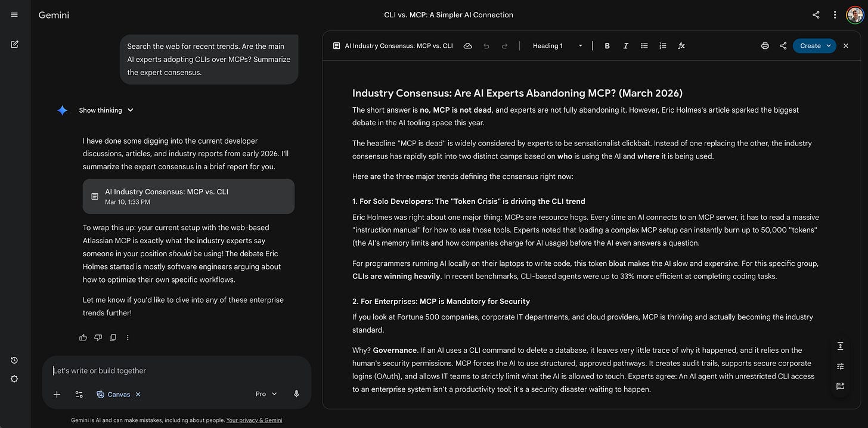Apply a numbered list to the document
Image resolution: width=868 pixels, height=428 pixels.
click(x=662, y=45)
